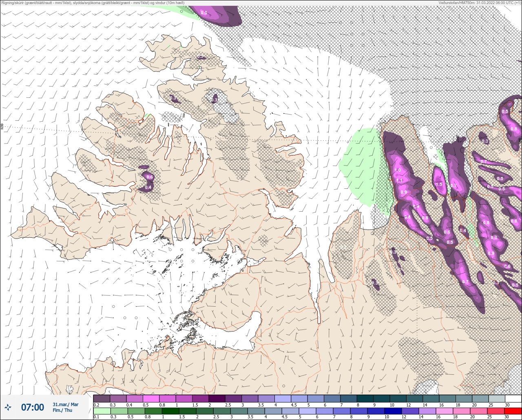The image size is (522, 420).
Task: Pick the navy blue 10 swatch, lower legend
Action: click(393, 411)
